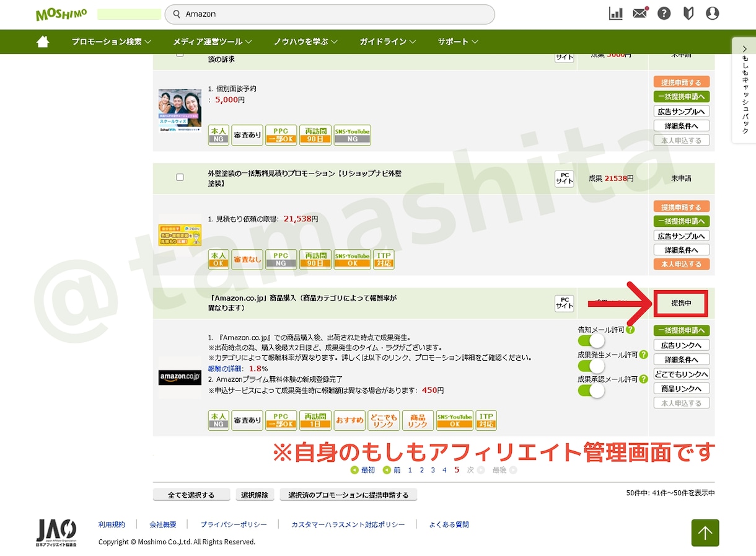Open the account profile icon
The height and width of the screenshot is (556, 756).
point(713,14)
